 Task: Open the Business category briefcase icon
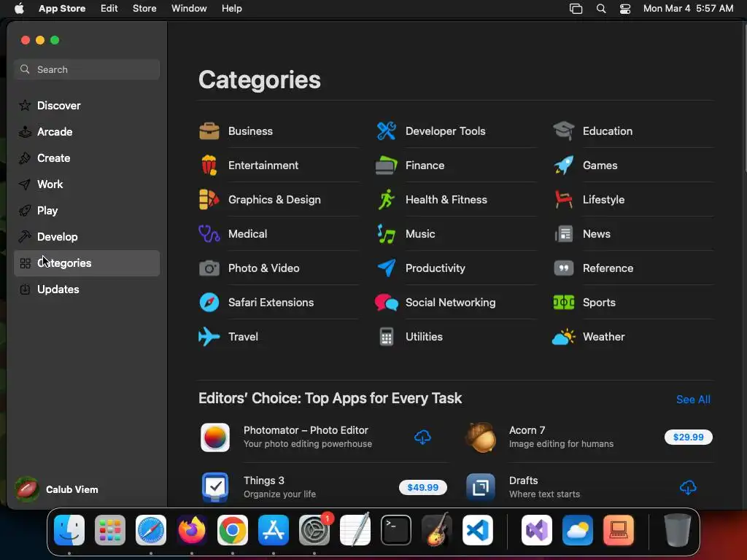209,131
